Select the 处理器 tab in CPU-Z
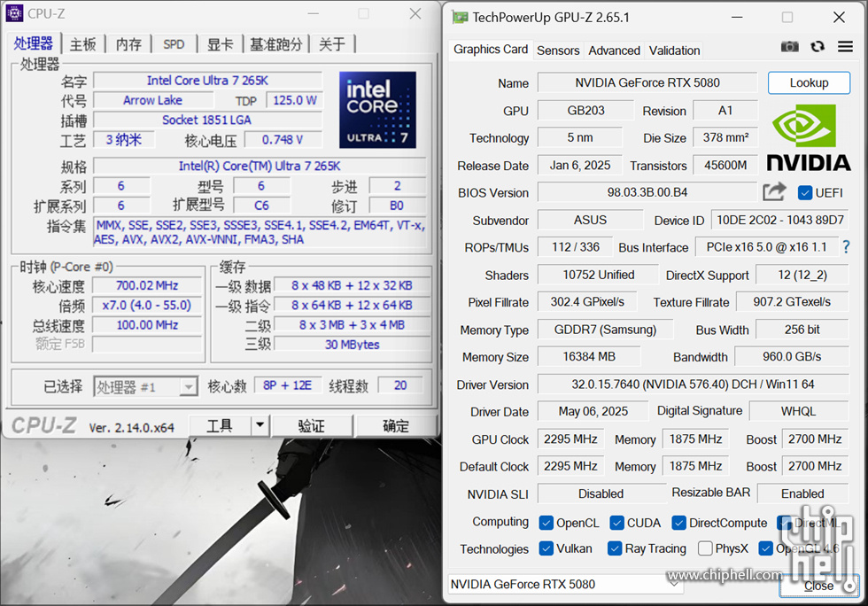The image size is (868, 606). 34,43
